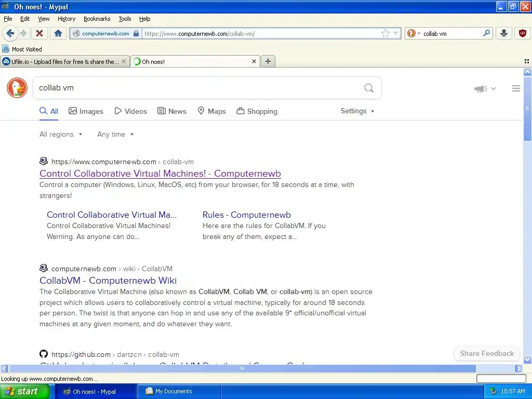Click the megaphone announcements icon
The width and height of the screenshot is (532, 399).
click(x=481, y=89)
